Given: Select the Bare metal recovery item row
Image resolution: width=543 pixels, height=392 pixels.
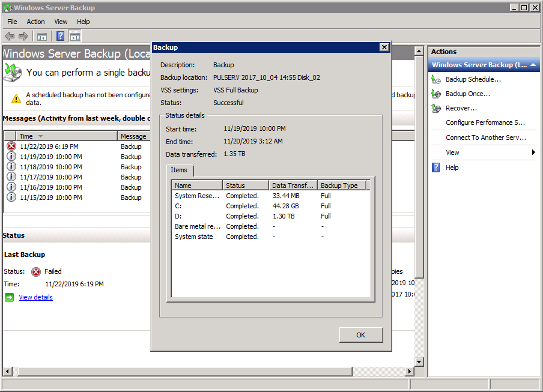Looking at the screenshot, I should pos(271,226).
